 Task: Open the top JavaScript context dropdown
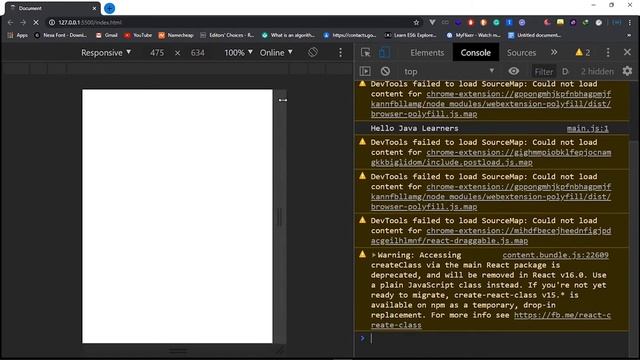click(449, 71)
